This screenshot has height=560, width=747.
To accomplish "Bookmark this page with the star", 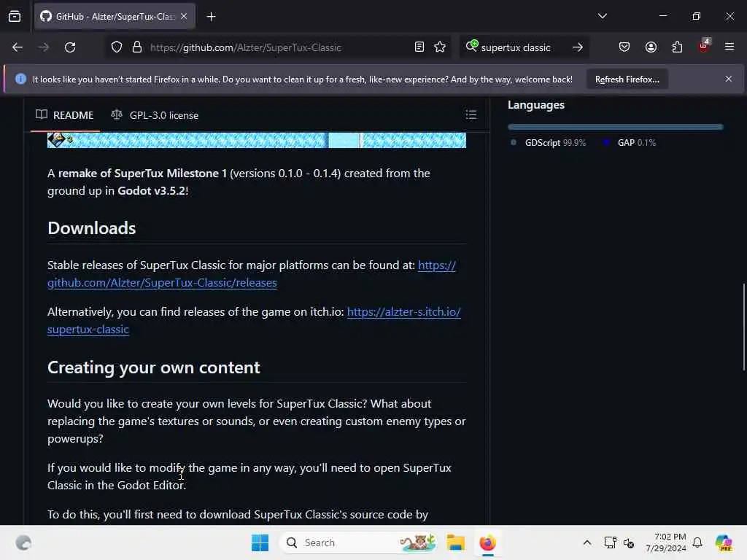I will (440, 47).
